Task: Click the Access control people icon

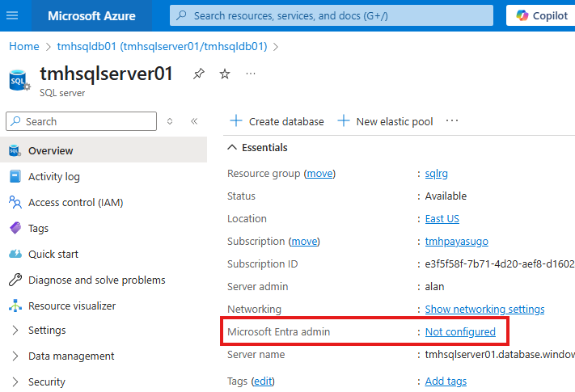Action: click(x=15, y=202)
